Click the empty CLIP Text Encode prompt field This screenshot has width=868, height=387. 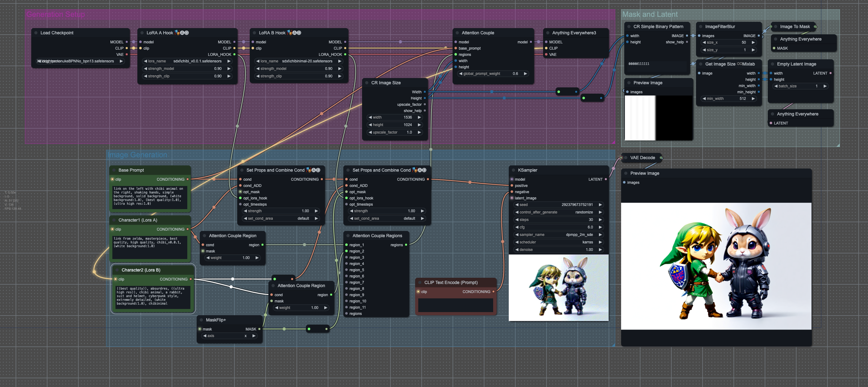(x=455, y=305)
